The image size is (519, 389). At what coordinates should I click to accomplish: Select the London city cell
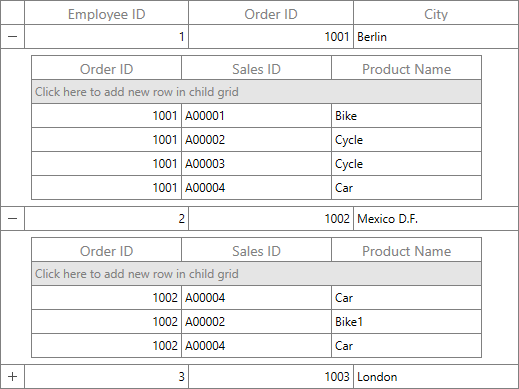pos(436,376)
